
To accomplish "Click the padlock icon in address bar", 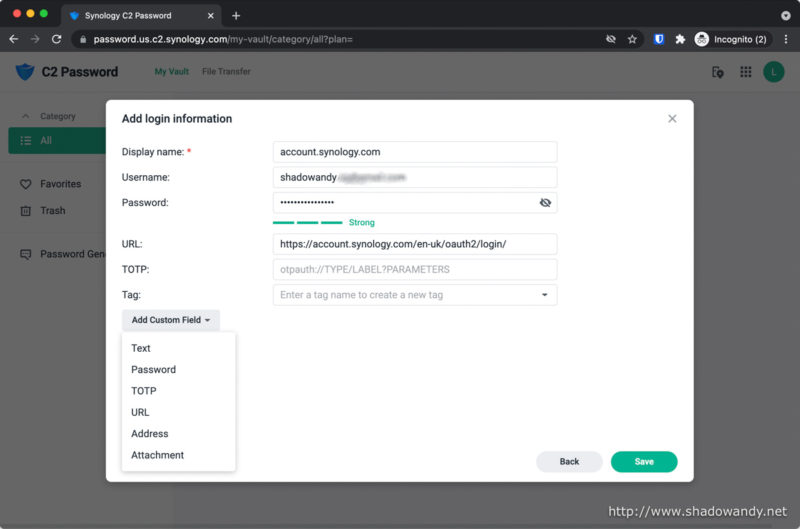I will pyautogui.click(x=83, y=39).
